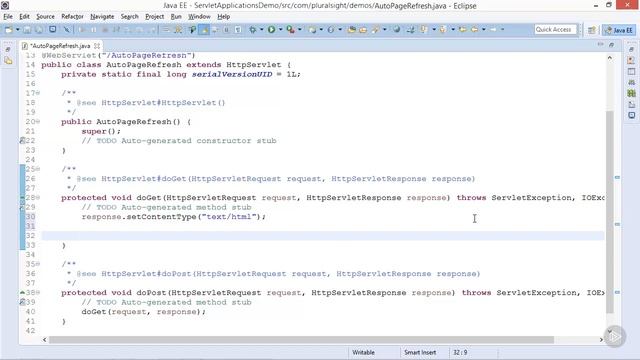Open the Refactor menu
The width and height of the screenshot is (640, 360).
click(x=72, y=16)
